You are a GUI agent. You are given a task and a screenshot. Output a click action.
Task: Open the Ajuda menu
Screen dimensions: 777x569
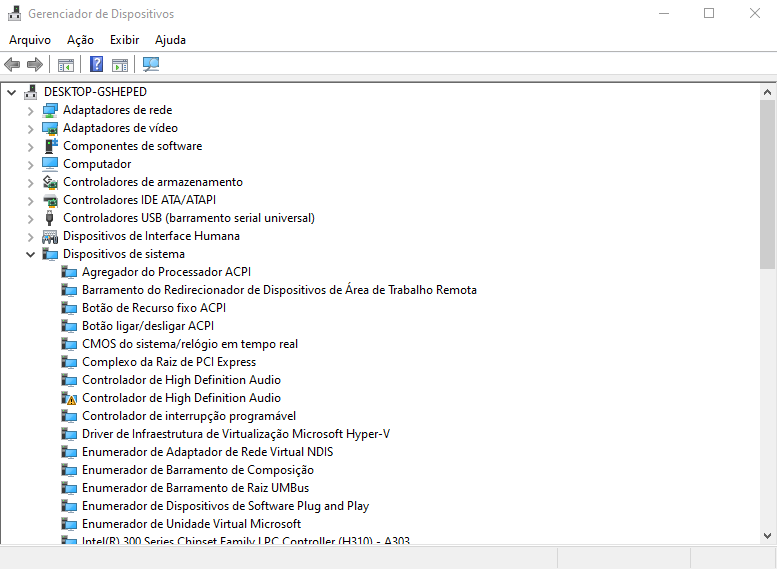[x=170, y=40]
